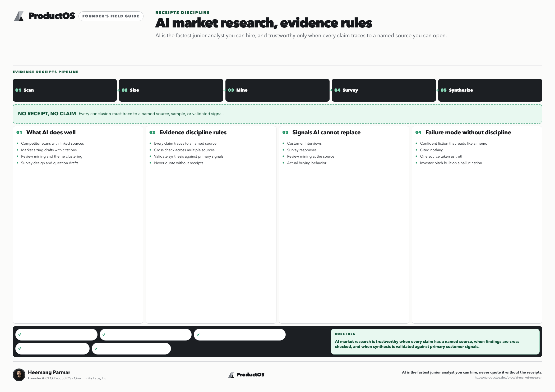Image resolution: width=555 pixels, height=392 pixels.
Task: Open the 05 Synthesize pipeline step
Action: (x=490, y=90)
